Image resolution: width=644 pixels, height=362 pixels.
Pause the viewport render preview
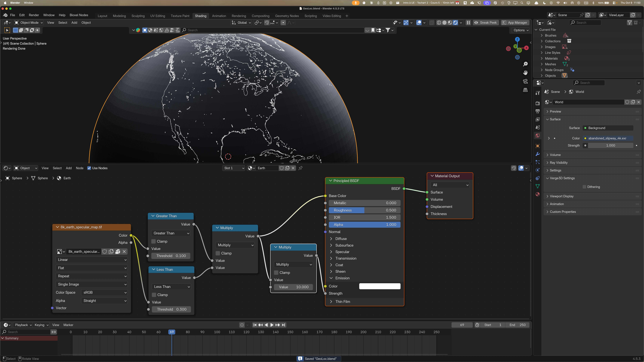click(x=468, y=23)
